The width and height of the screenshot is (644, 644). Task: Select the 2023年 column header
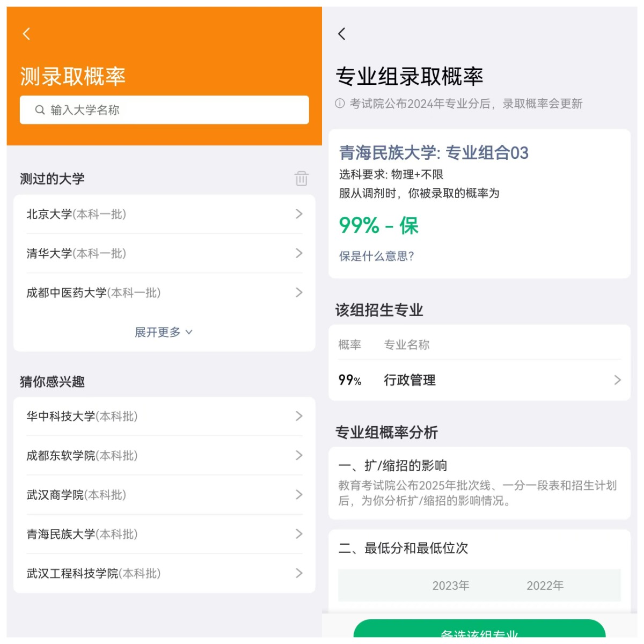(x=451, y=586)
